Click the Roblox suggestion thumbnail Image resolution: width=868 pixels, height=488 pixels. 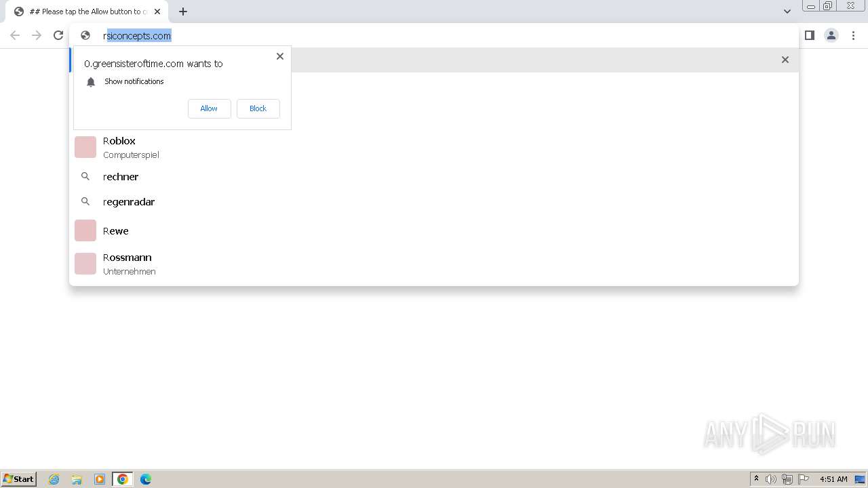point(85,147)
